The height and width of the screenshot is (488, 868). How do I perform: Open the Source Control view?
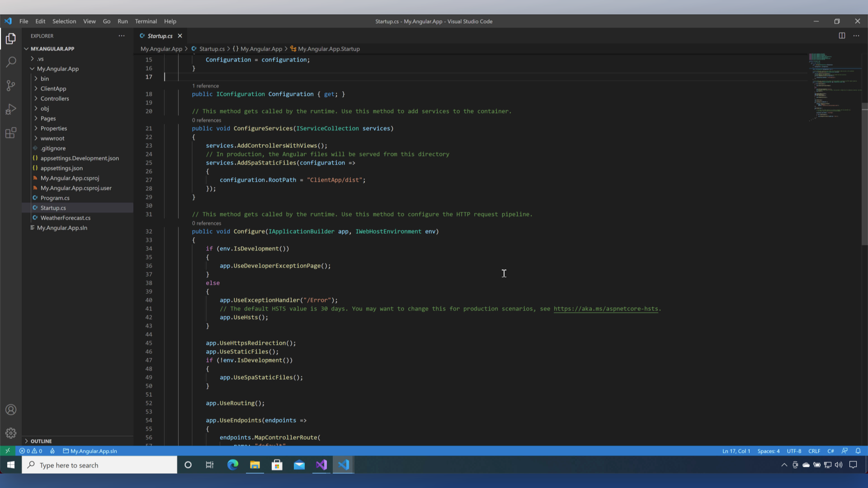click(11, 85)
